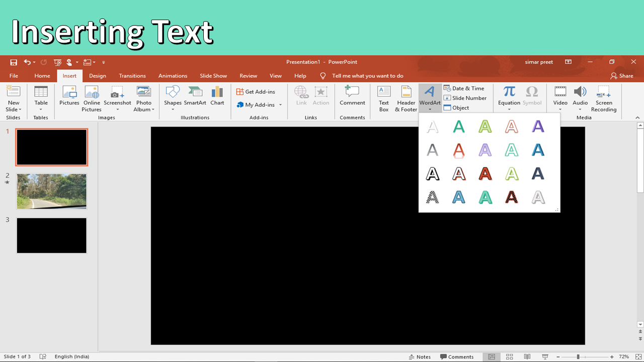Expand My Add-ins dropdown arrow
The image size is (644, 362).
point(280,105)
